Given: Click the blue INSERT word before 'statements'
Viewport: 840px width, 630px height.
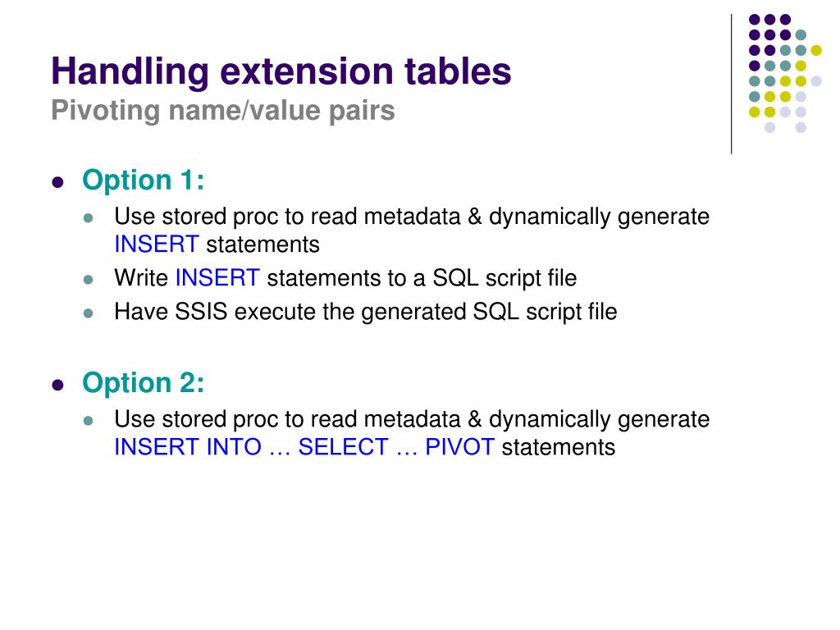Looking at the screenshot, I should [x=157, y=244].
